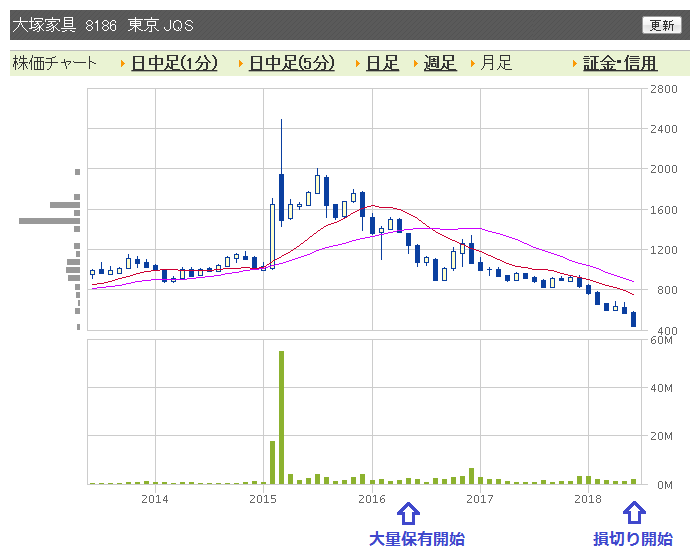Click the tallest 2015 volume bar
This screenshot has width=697, height=560.
coord(281,417)
